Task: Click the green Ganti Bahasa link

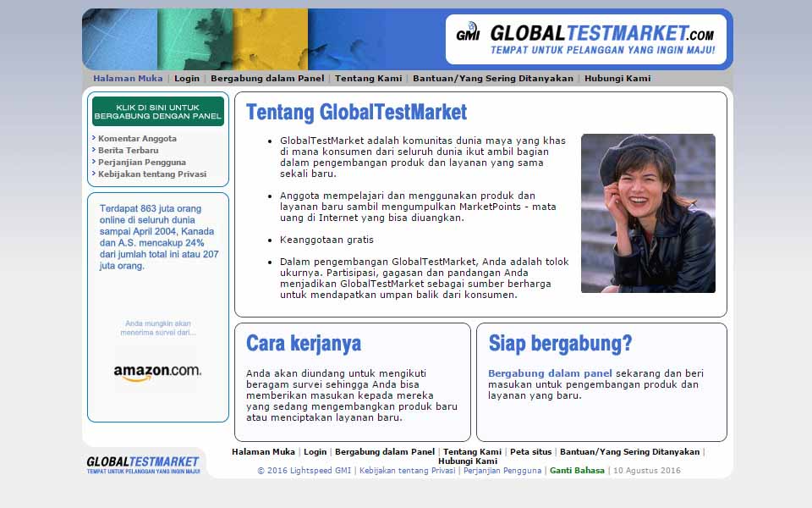Action: 577,470
